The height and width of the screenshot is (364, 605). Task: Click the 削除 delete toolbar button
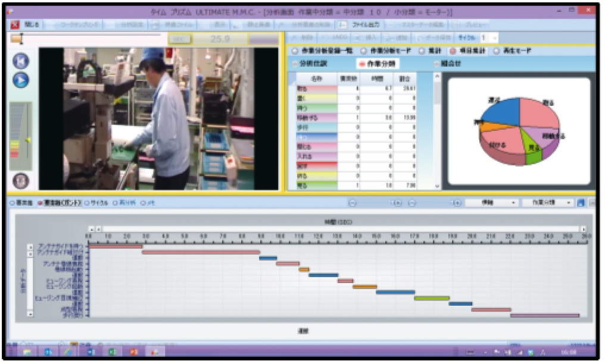(x=303, y=37)
